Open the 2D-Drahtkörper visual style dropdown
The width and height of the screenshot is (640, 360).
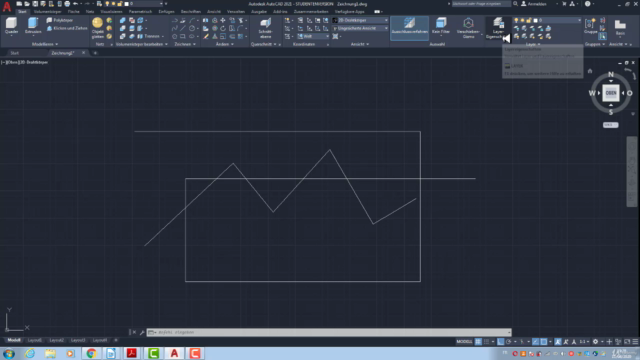click(x=360, y=20)
